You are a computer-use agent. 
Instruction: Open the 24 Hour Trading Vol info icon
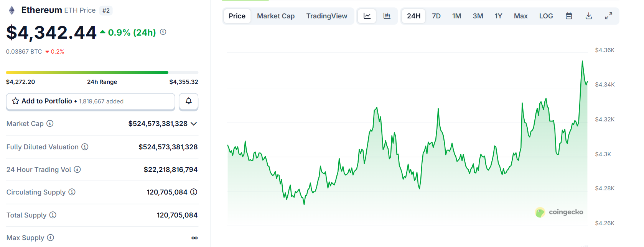coord(77,169)
